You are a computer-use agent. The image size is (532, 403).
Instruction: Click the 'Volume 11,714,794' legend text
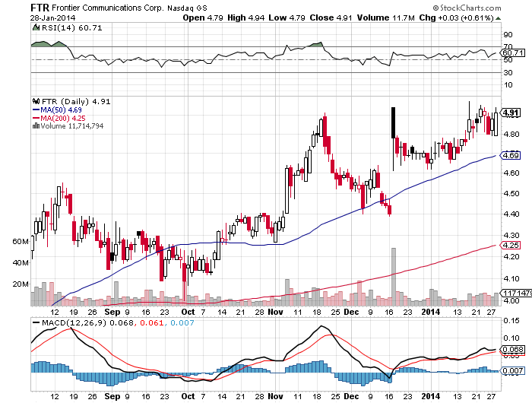72,126
